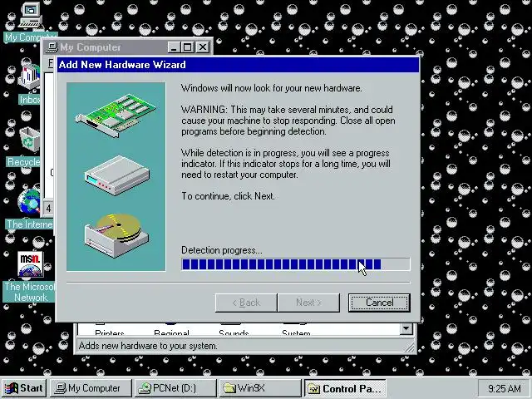This screenshot has height=399, width=532.
Task: Switch to My Computer taskbar button
Action: click(91, 388)
